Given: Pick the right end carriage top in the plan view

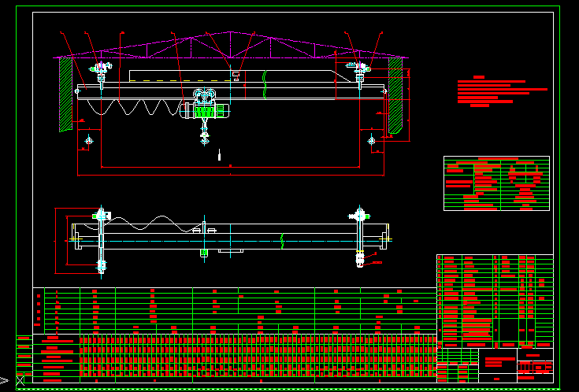Looking at the screenshot, I should (359, 216).
